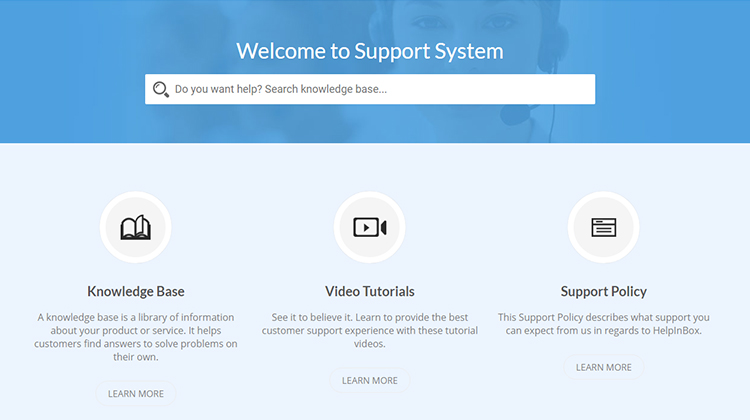Viewport: 750px width, 420px height.
Task: Select the Support Policy heading
Action: (604, 292)
